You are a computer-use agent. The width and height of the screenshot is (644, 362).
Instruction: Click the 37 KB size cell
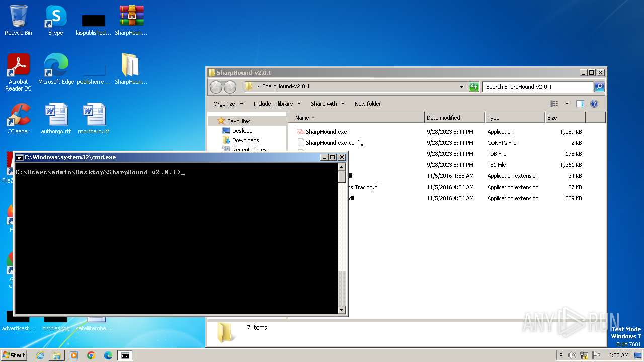click(x=575, y=187)
